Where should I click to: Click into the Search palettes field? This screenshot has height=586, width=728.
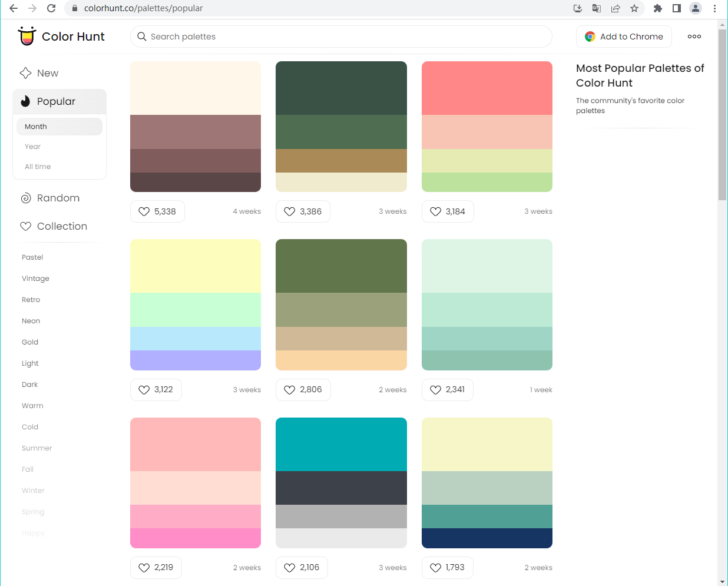(x=341, y=37)
